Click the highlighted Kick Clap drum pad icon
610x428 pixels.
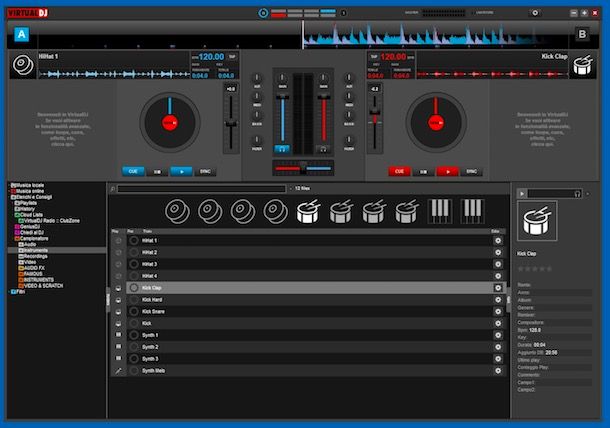click(309, 211)
